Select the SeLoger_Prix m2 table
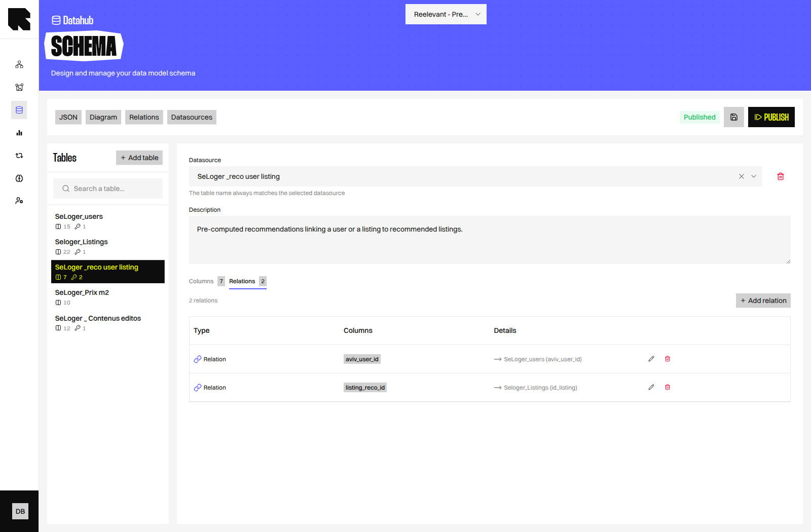Screen dimensions: 811x532 pyautogui.click(x=108, y=297)
